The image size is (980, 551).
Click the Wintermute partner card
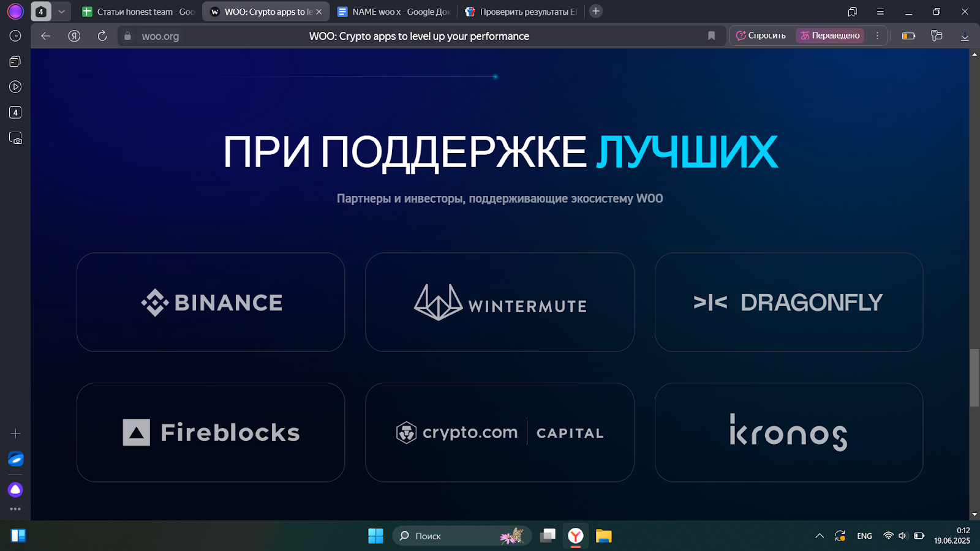[x=500, y=302]
